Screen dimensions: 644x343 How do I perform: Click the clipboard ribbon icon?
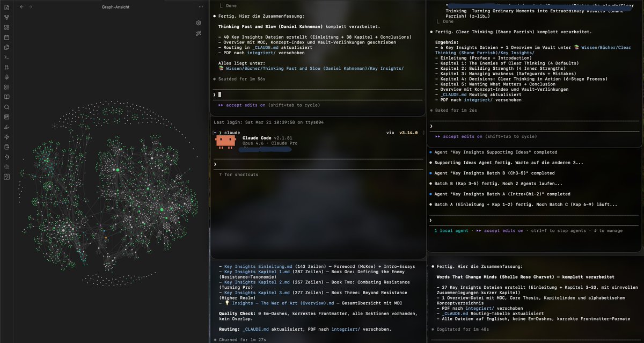6,147
